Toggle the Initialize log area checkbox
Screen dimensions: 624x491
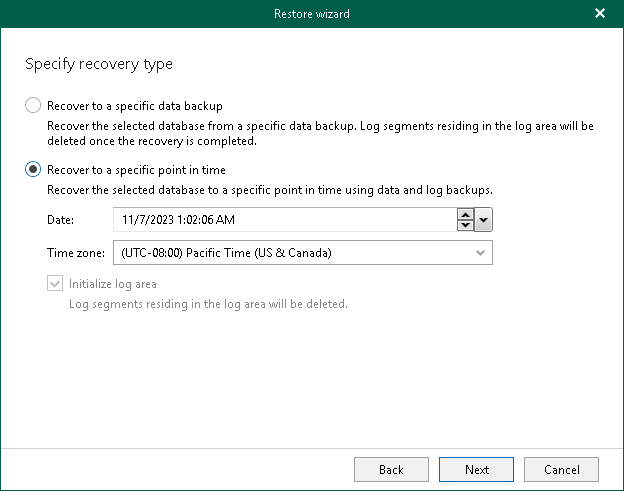point(54,284)
